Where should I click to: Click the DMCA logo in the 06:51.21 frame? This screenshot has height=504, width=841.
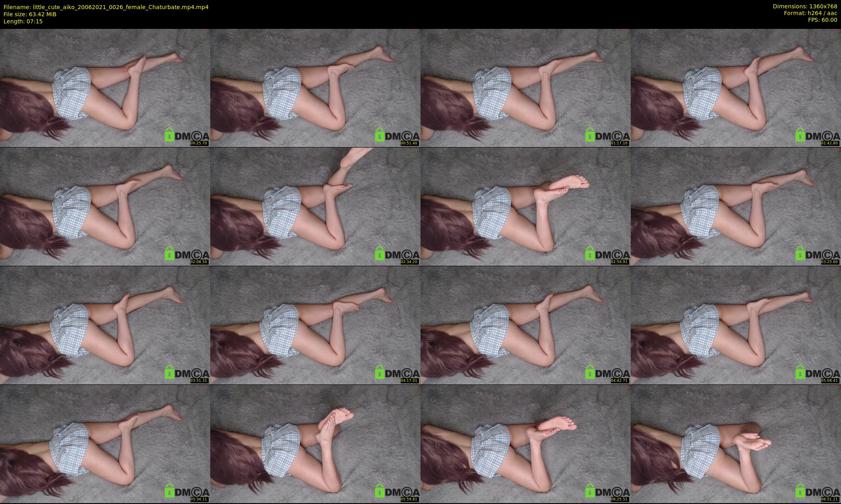pyautogui.click(x=818, y=492)
